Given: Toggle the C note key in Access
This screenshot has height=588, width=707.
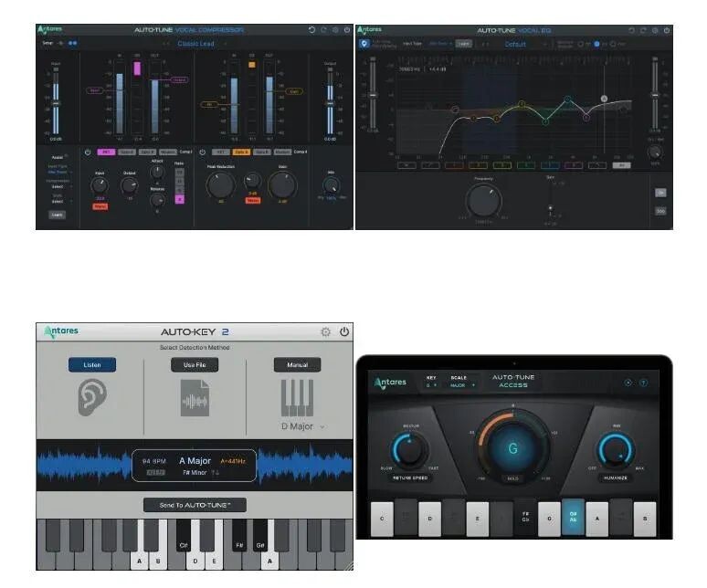Looking at the screenshot, I should (x=382, y=519).
